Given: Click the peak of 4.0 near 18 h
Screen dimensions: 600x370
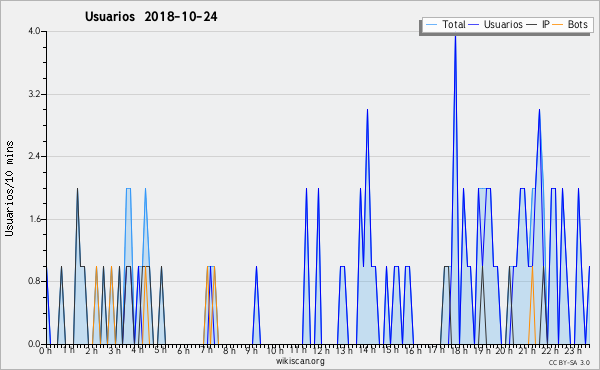Looking at the screenshot, I should (x=455, y=36).
